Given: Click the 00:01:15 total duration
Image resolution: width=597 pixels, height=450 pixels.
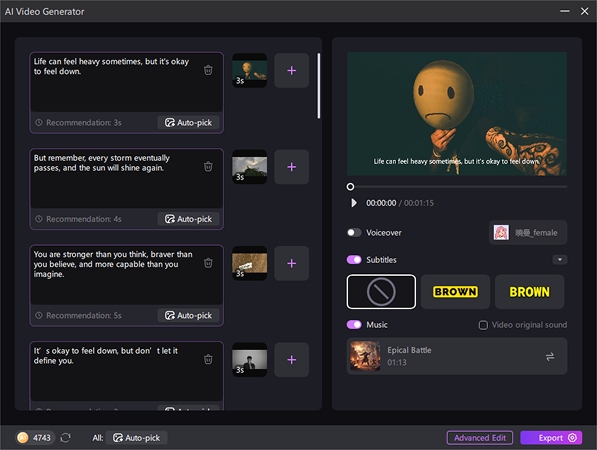Looking at the screenshot, I should 419,203.
